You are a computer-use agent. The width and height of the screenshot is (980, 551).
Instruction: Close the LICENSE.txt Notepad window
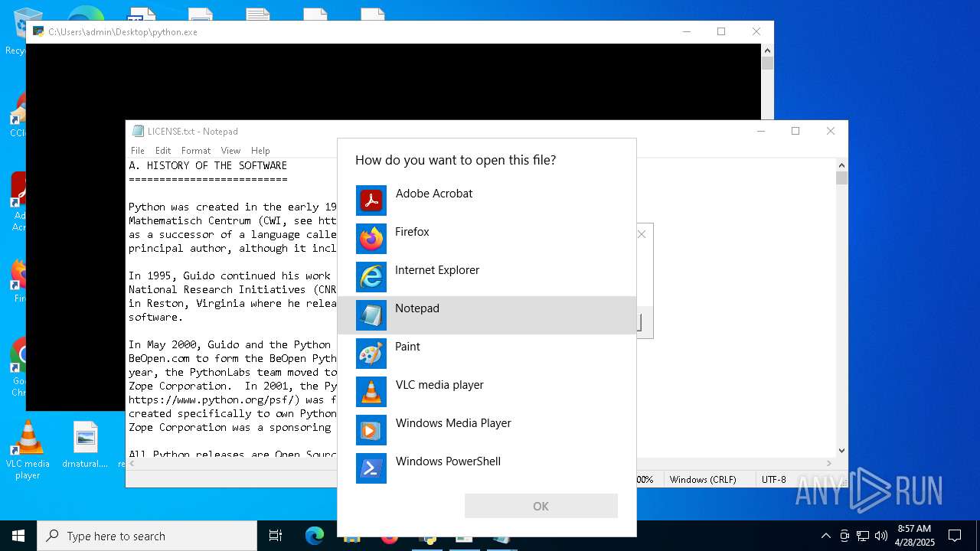[x=831, y=131]
